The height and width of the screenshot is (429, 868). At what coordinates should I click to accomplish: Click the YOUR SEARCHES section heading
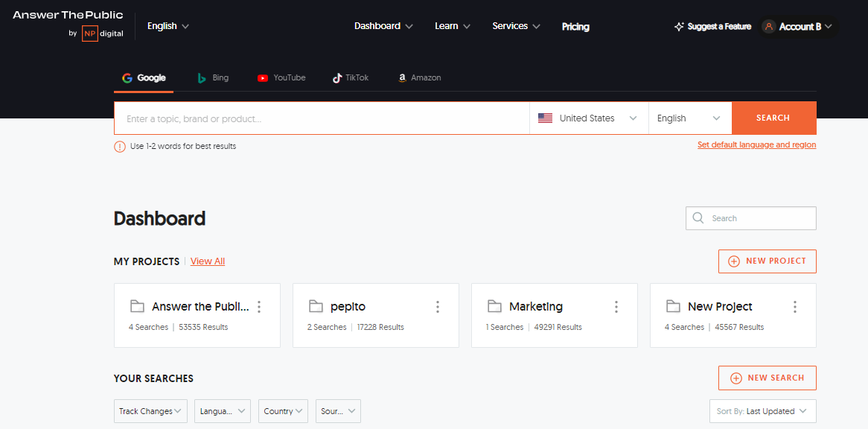pos(154,378)
